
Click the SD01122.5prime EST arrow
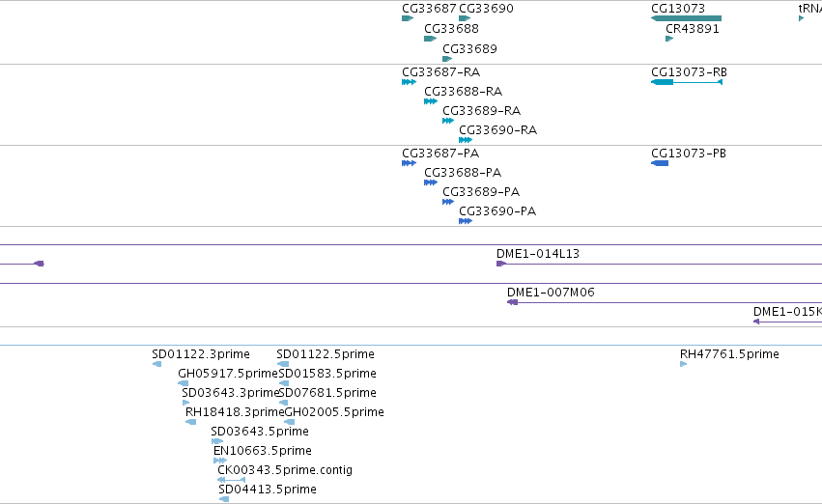(283, 365)
